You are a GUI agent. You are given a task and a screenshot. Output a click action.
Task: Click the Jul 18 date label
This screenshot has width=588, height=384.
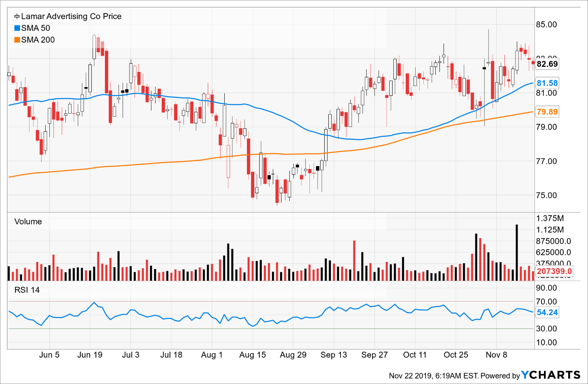pos(171,355)
